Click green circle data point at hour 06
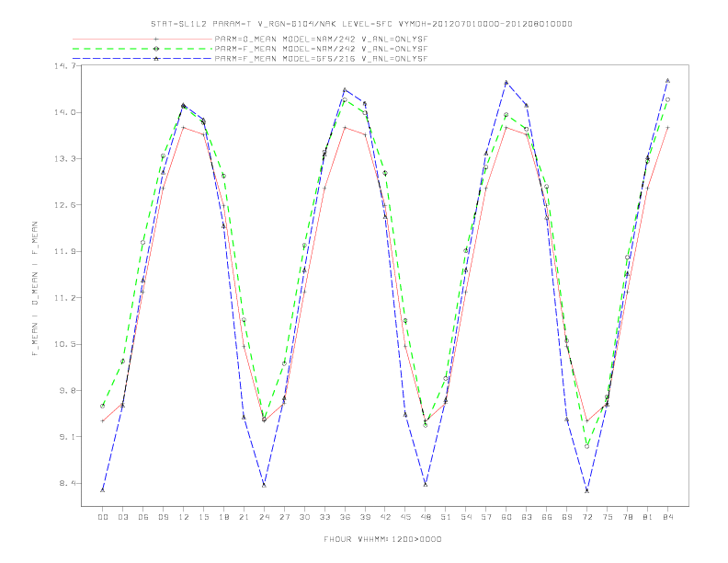 tap(143, 243)
